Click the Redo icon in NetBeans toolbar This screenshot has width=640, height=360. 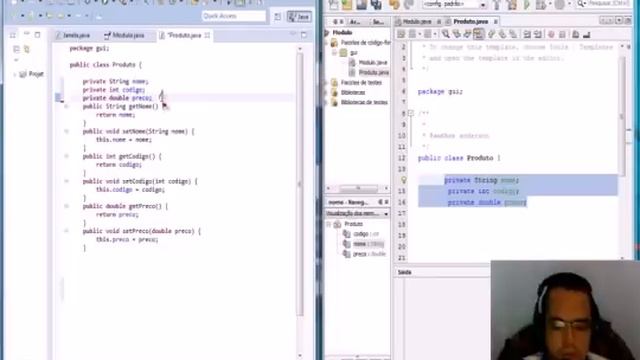409,4
